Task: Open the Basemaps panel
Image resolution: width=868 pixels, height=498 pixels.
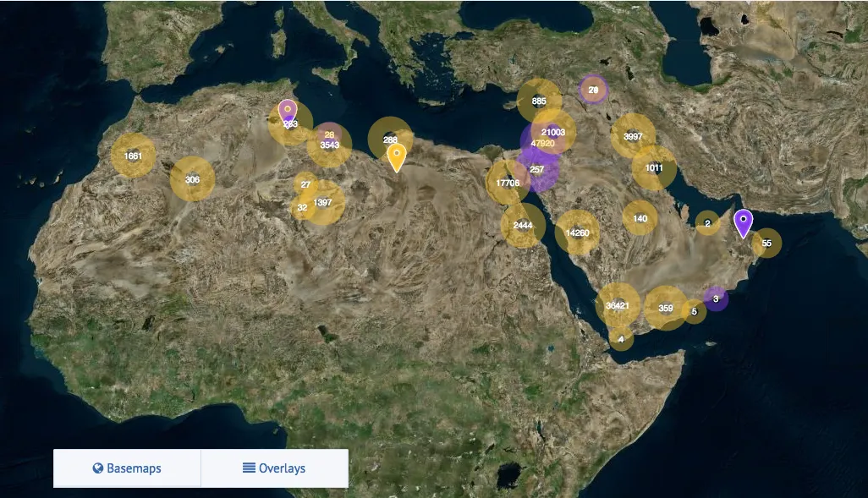Action: pyautogui.click(x=127, y=468)
